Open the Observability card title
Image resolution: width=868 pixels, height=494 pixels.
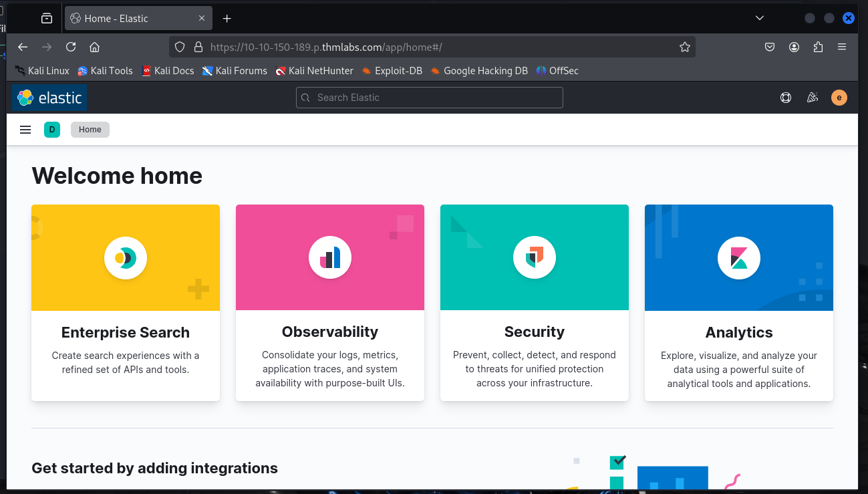tap(330, 332)
